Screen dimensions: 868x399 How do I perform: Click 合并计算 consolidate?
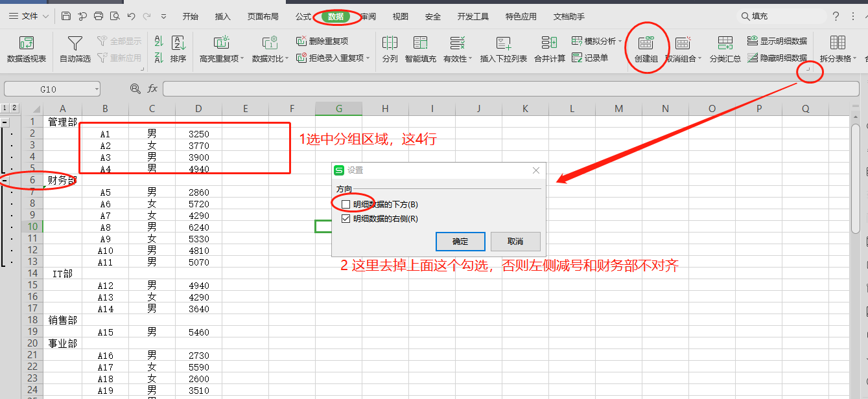[x=550, y=49]
